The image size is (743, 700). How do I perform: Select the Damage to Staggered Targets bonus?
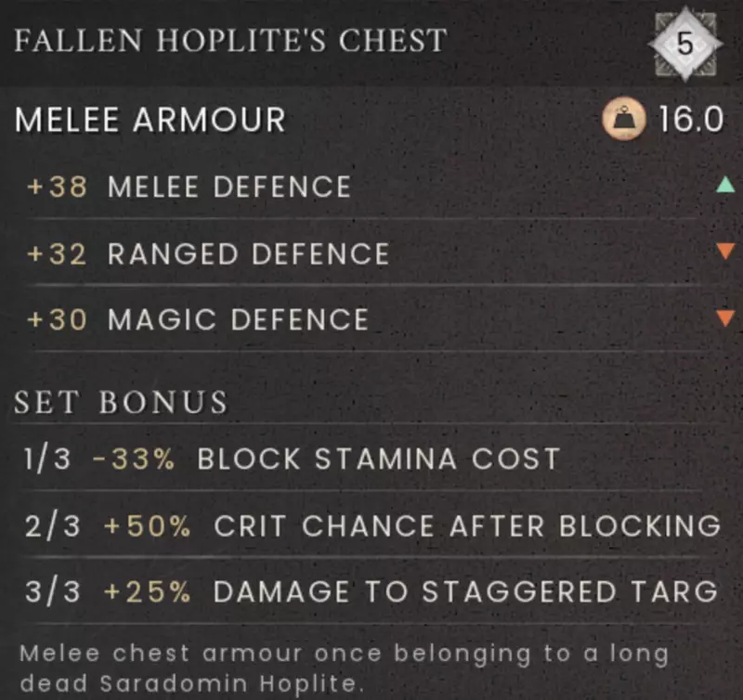click(466, 591)
